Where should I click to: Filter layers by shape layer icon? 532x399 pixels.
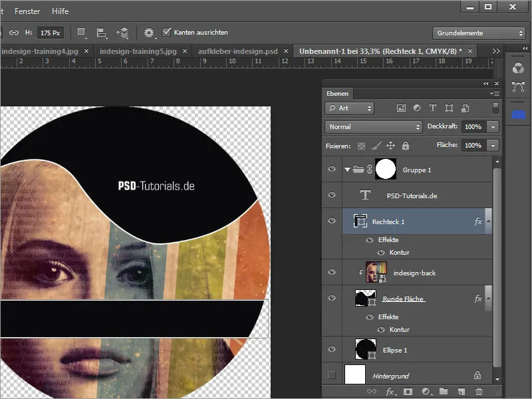click(450, 108)
